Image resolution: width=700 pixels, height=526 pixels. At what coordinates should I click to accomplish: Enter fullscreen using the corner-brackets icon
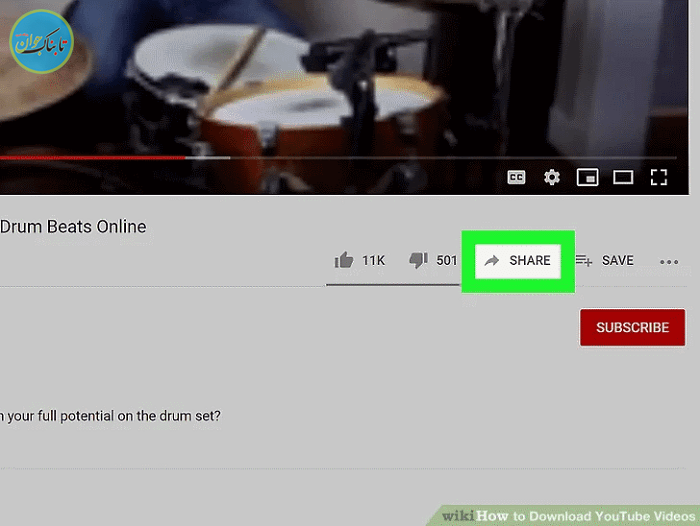(658, 178)
